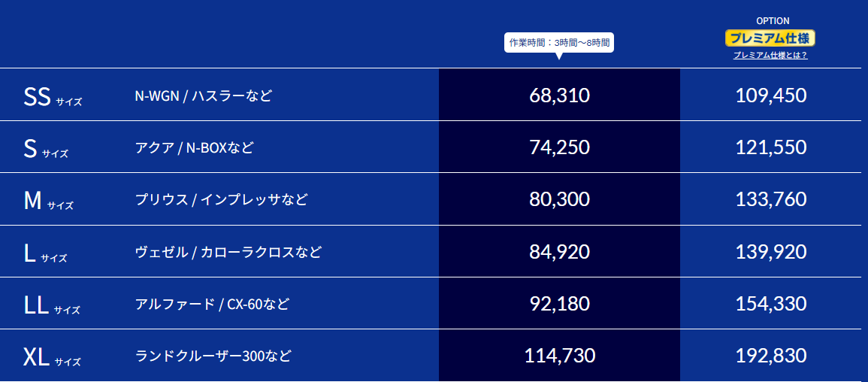Select the M サイズ row label

48,201
